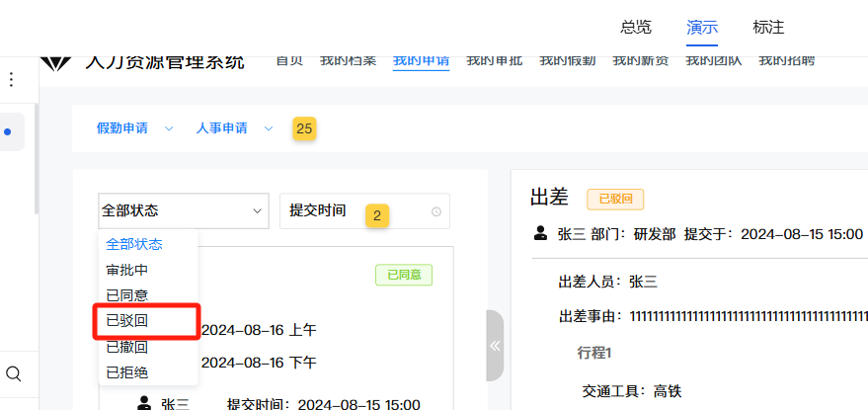The height and width of the screenshot is (410, 868).
Task: Pick 已拒绝 option in status list
Action: coord(127,372)
